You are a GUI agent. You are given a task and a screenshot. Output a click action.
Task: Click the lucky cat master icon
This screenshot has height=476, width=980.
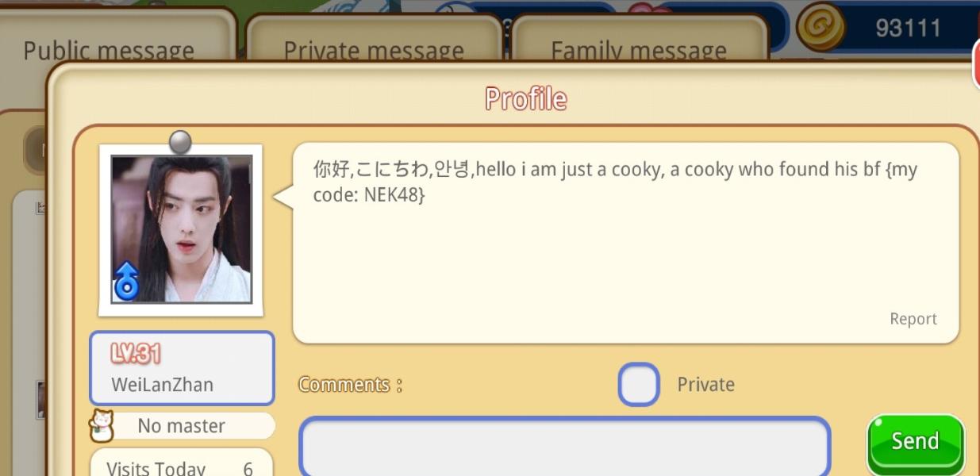click(102, 426)
